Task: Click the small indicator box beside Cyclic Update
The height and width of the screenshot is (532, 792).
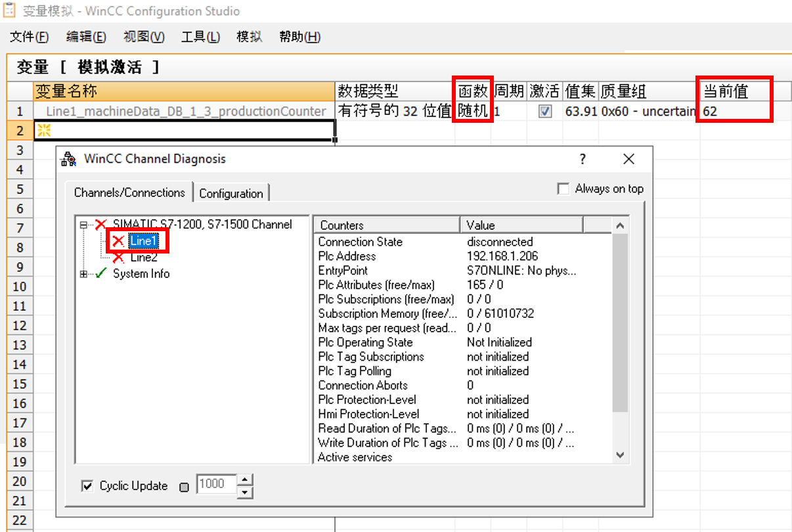Action: (184, 487)
